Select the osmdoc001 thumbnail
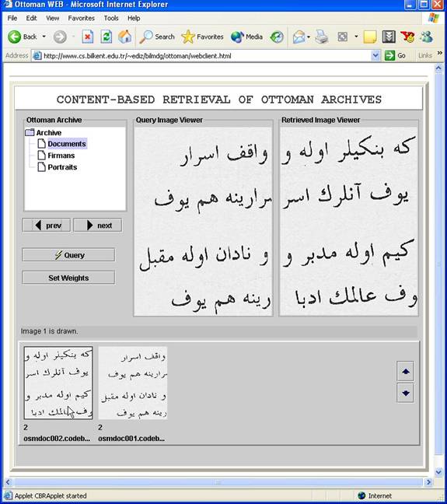Viewport: 447px width, 504px height. coord(133,383)
